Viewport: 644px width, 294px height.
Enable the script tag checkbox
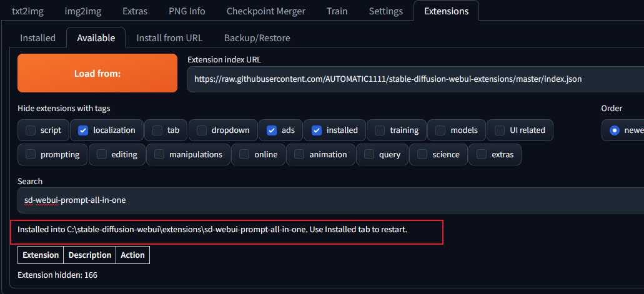pos(31,130)
